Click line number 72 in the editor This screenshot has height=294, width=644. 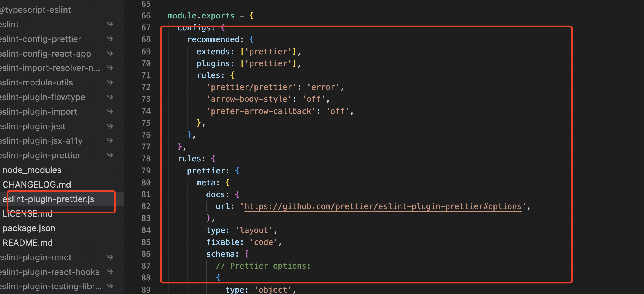pyautogui.click(x=146, y=87)
